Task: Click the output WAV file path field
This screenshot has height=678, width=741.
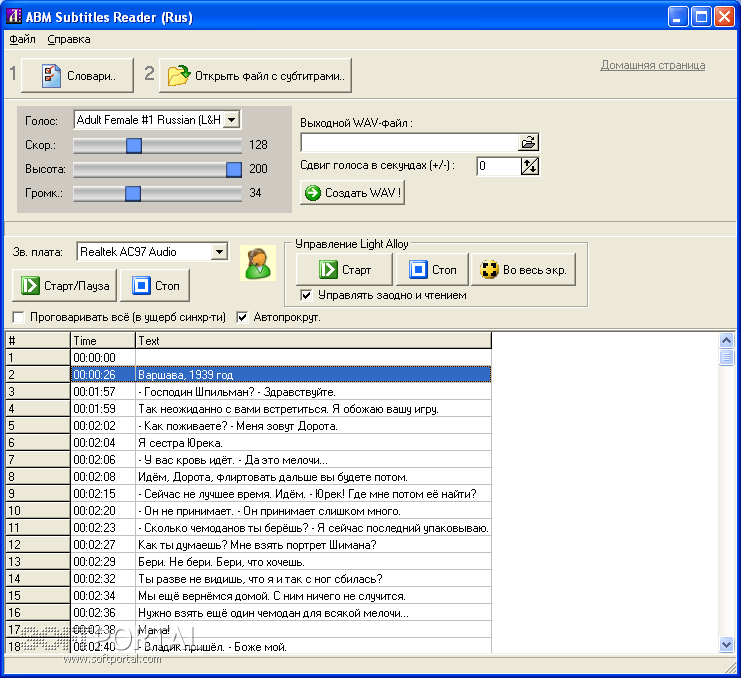Action: (x=409, y=142)
